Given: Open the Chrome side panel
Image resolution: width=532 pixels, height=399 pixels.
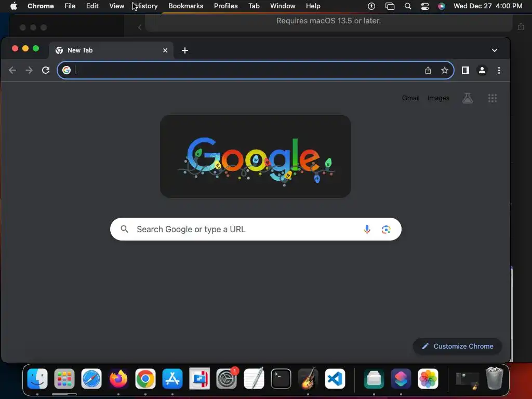Looking at the screenshot, I should coord(465,70).
